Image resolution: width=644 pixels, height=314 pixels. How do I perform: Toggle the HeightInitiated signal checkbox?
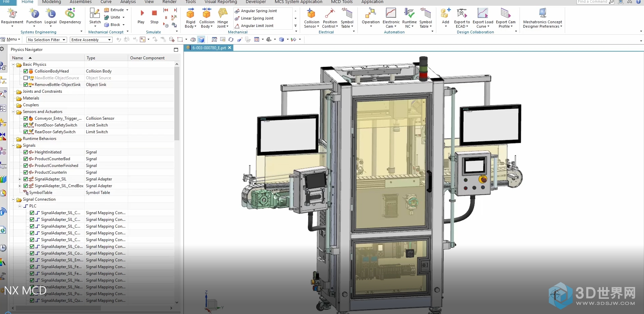[26, 152]
